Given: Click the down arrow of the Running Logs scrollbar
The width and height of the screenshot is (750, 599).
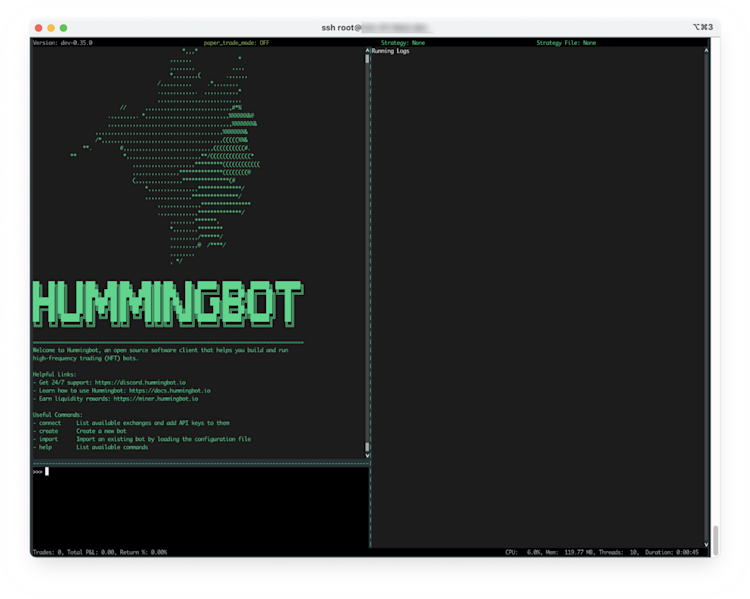Looking at the screenshot, I should (706, 544).
